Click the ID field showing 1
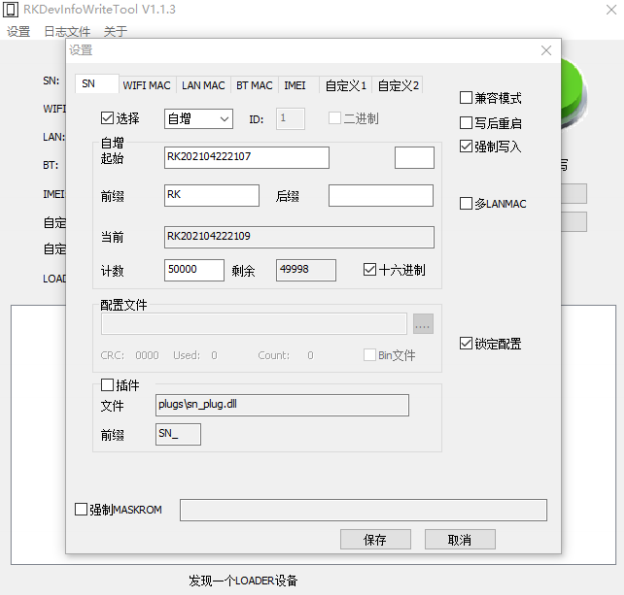This screenshot has height=595, width=624. tap(291, 118)
